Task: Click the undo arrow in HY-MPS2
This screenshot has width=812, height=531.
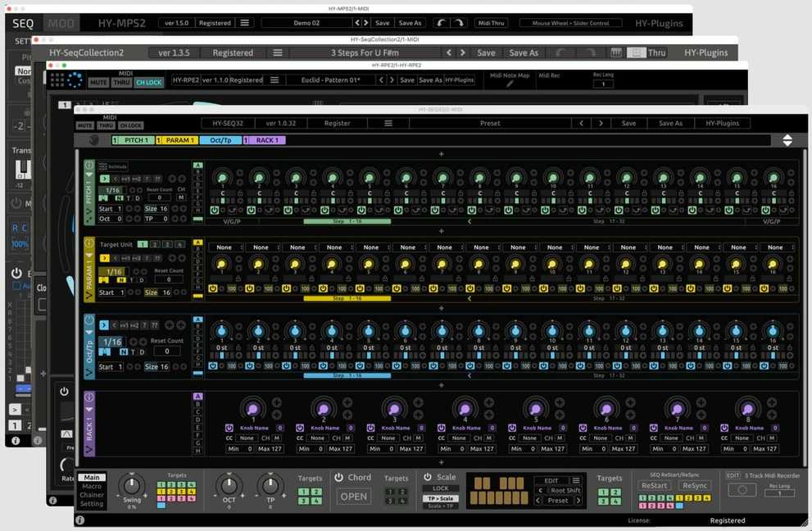Action: point(442,23)
